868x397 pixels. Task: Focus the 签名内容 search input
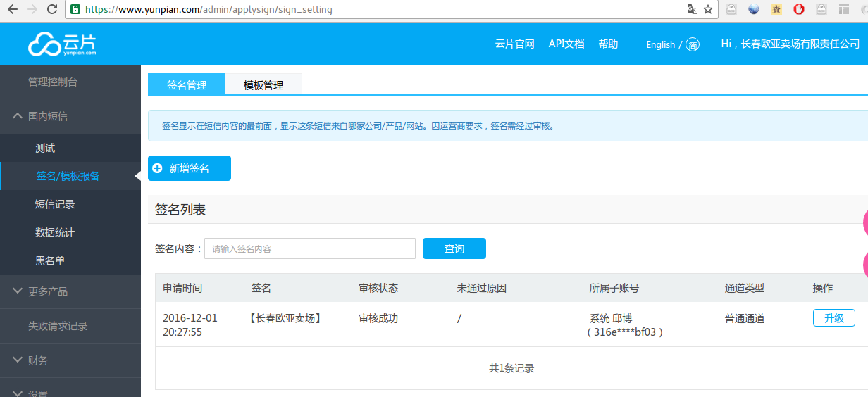point(310,248)
